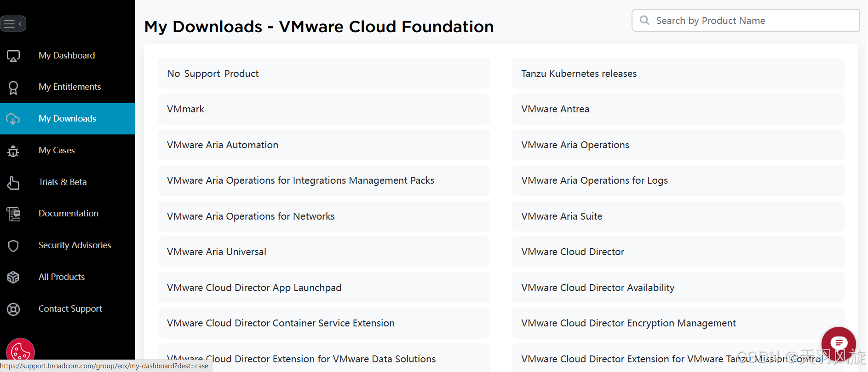Open Documentation section
The height and width of the screenshot is (372, 868).
68,214
